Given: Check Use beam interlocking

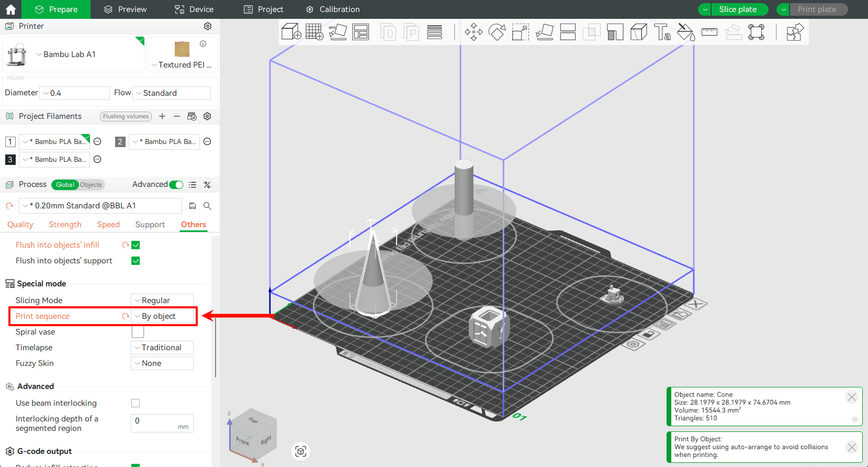Looking at the screenshot, I should click(x=136, y=403).
